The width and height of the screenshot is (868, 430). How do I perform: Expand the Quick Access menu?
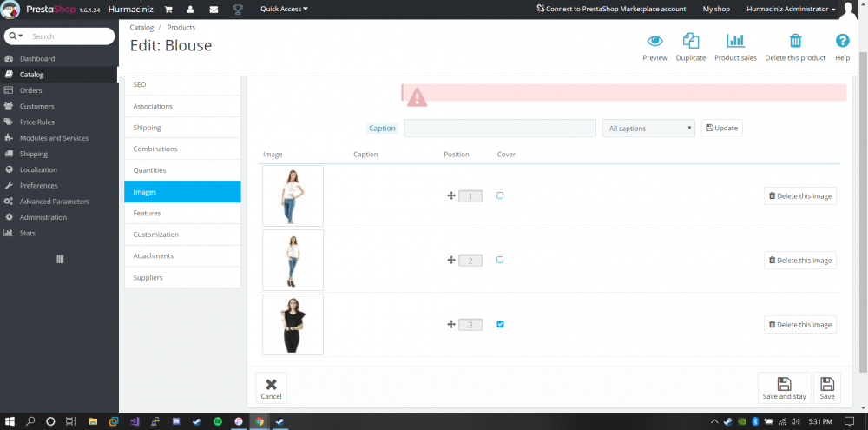[284, 9]
